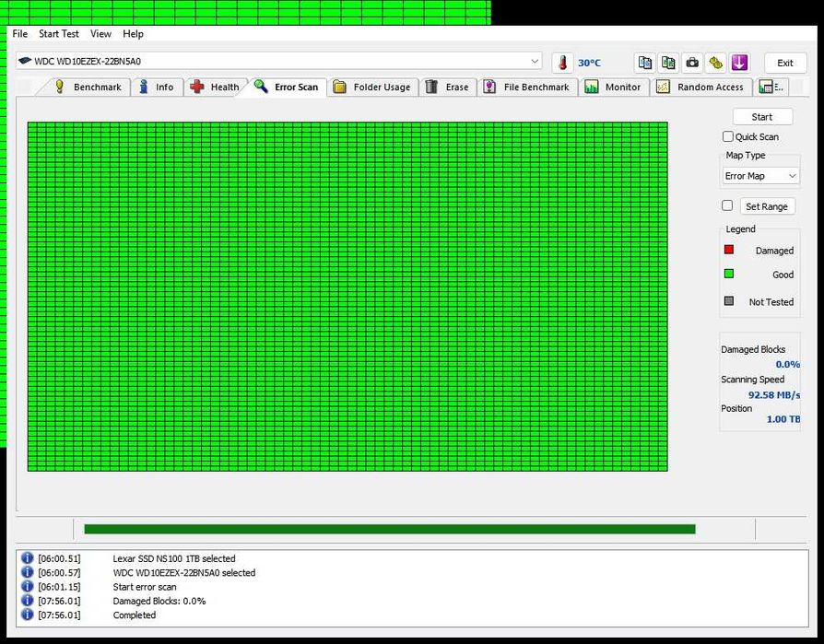The image size is (824, 644).
Task: Open the truncated Extra tests tab
Action: (x=771, y=88)
